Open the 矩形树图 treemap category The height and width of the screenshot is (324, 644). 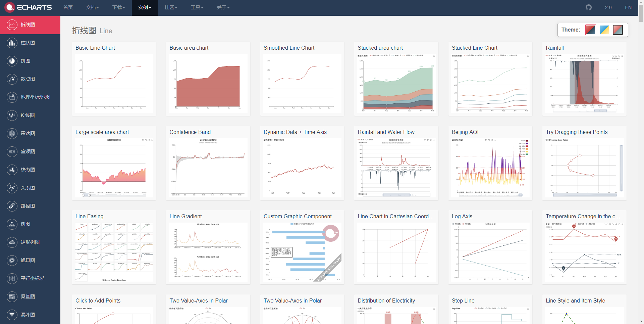(30, 242)
